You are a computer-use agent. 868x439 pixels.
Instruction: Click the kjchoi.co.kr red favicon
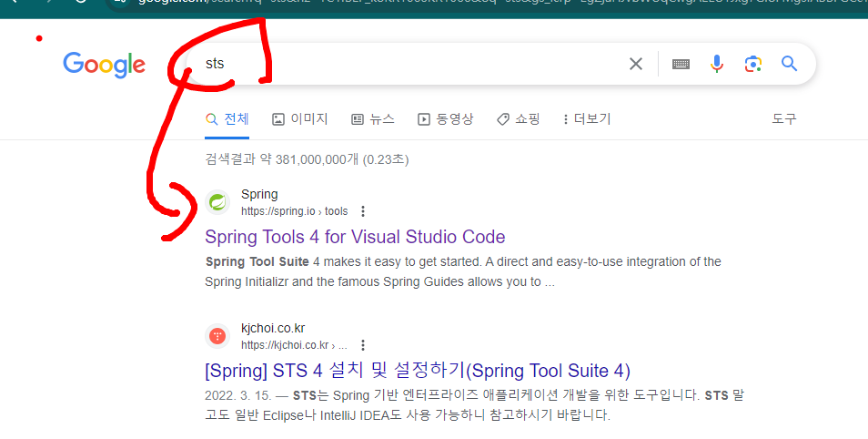pos(217,336)
